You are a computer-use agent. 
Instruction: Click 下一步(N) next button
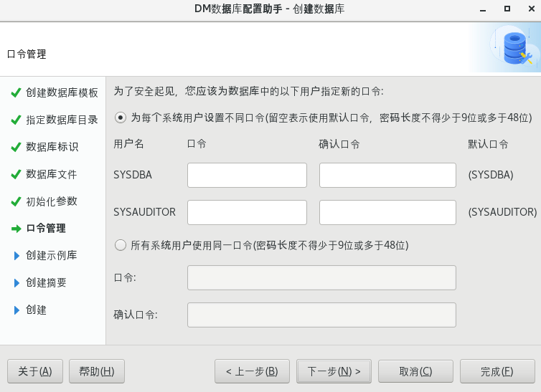[x=334, y=371]
